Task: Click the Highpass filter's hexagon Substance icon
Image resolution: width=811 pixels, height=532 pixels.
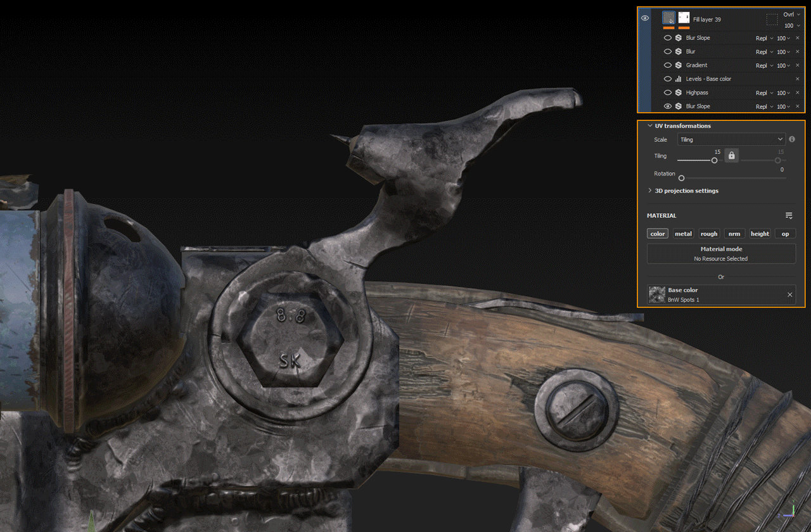Action: tap(677, 92)
